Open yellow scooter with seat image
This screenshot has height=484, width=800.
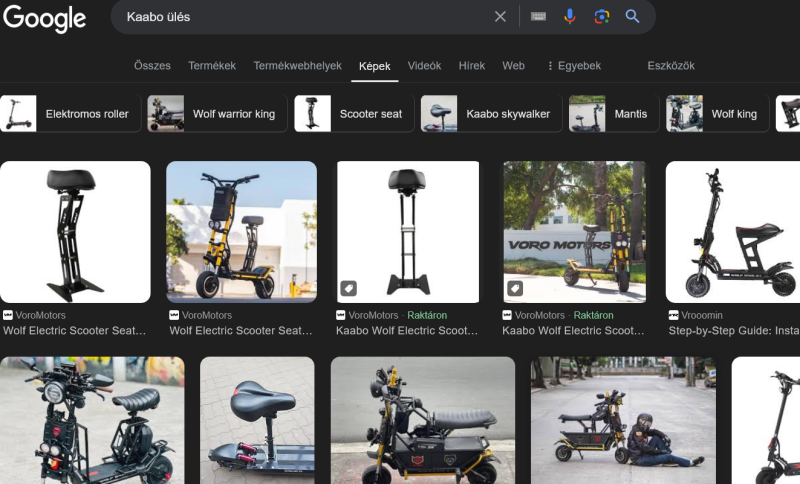(241, 232)
